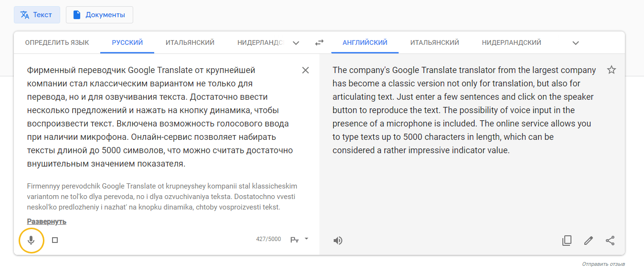Swap source and target languages

[x=319, y=43]
